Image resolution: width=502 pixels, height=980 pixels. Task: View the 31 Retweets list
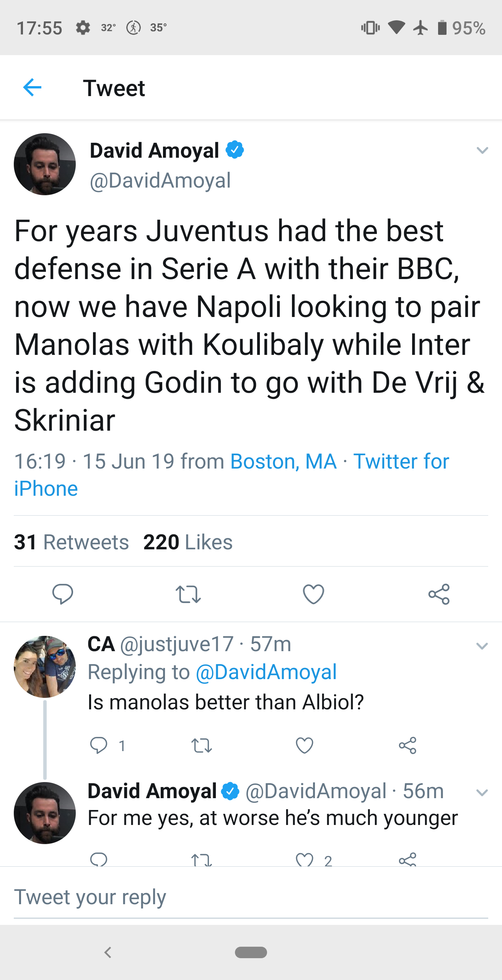71,542
